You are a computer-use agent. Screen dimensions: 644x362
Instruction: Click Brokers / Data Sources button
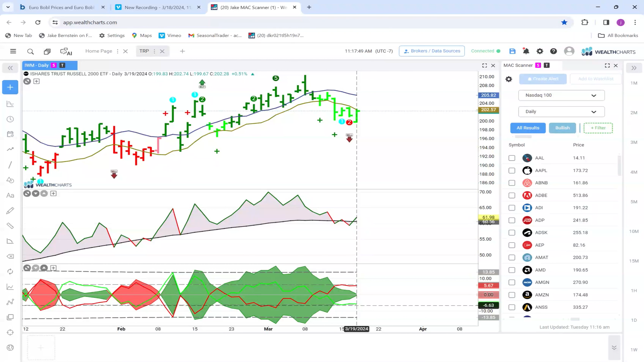click(x=432, y=51)
